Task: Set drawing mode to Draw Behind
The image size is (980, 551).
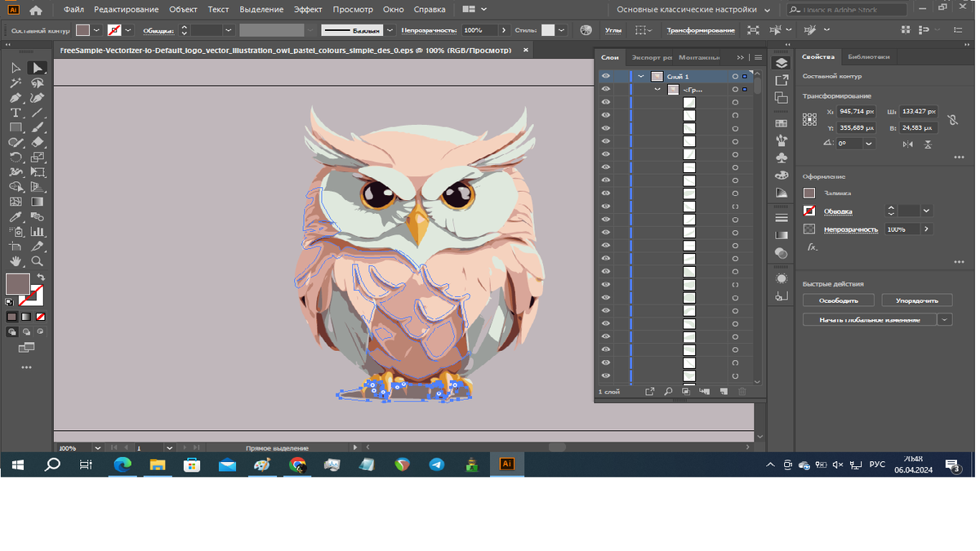Action: (x=26, y=332)
